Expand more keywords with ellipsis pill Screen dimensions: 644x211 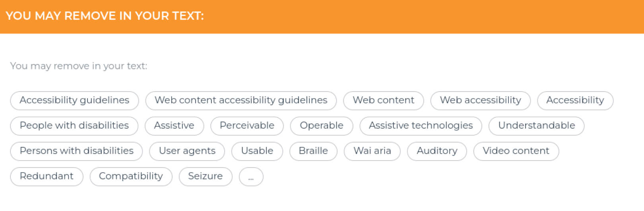pos(251,177)
